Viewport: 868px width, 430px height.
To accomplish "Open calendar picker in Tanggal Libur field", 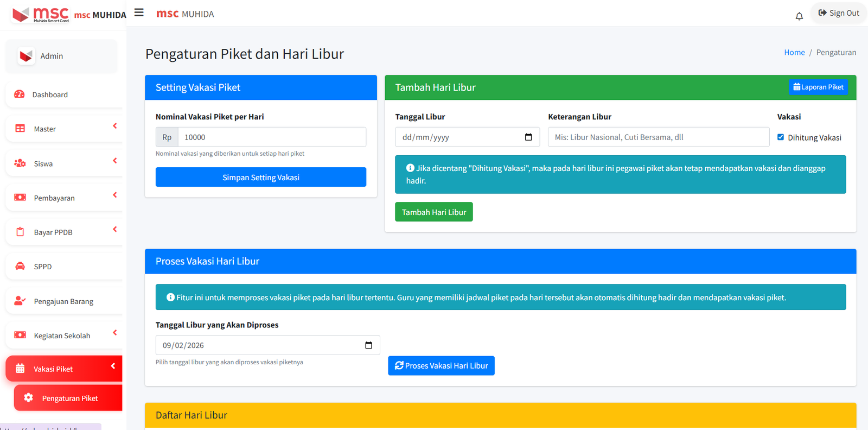I will pos(528,137).
